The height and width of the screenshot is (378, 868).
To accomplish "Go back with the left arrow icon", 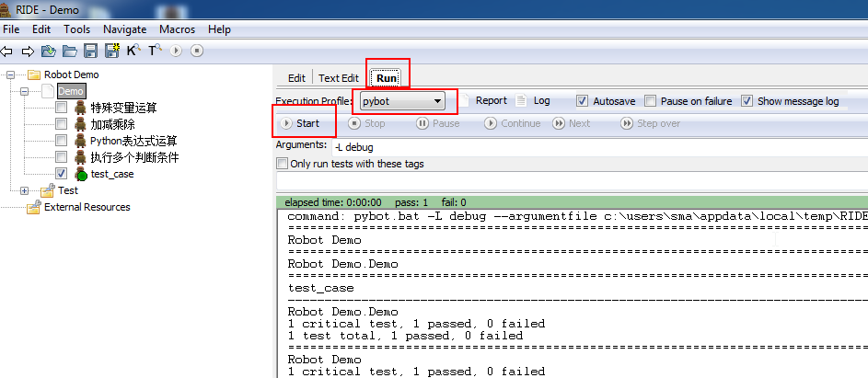I will (x=6, y=52).
